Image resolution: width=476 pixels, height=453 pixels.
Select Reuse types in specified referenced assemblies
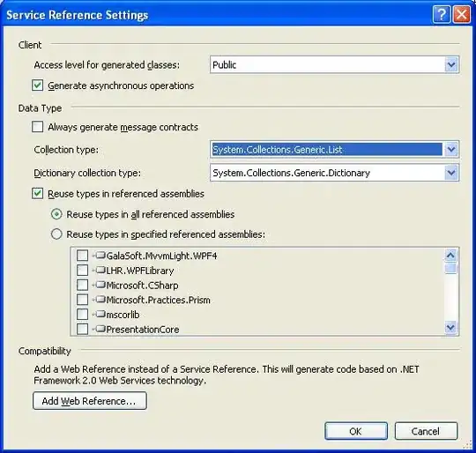[56, 234]
